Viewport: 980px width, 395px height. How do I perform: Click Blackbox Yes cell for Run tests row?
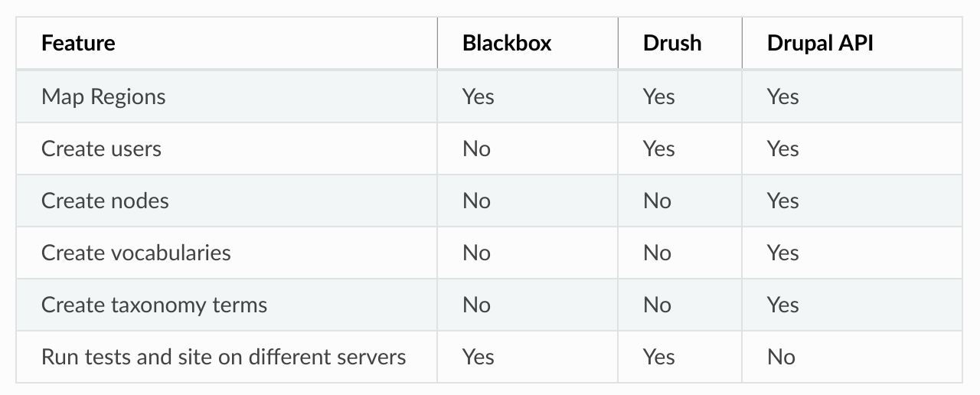479,357
